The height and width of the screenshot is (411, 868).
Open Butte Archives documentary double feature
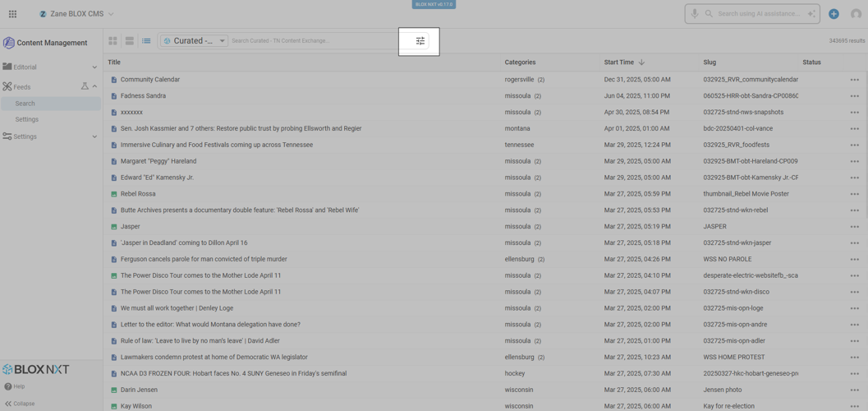(x=240, y=210)
